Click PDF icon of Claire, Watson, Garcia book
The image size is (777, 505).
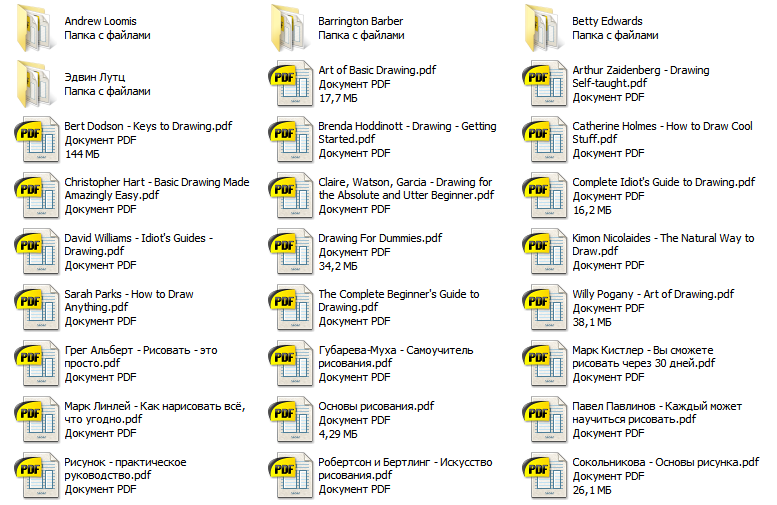[x=292, y=195]
